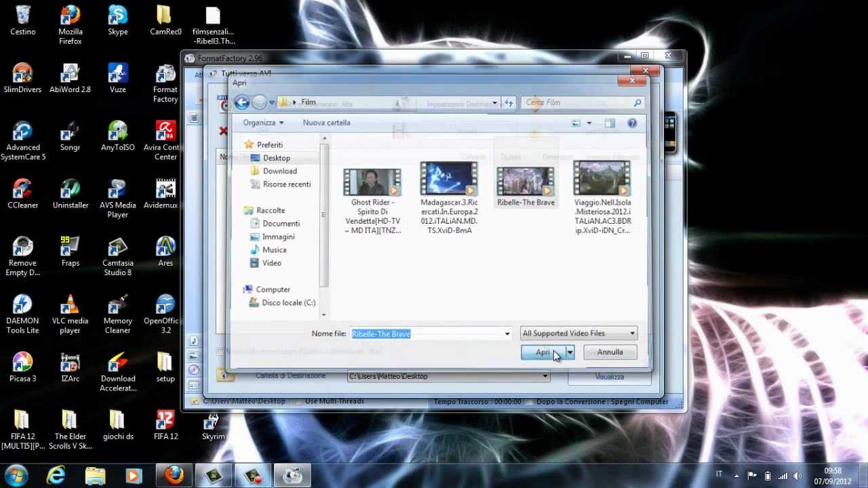Click Visualizza in the Tutti verso AVI window
The height and width of the screenshot is (488, 868).
(x=609, y=377)
